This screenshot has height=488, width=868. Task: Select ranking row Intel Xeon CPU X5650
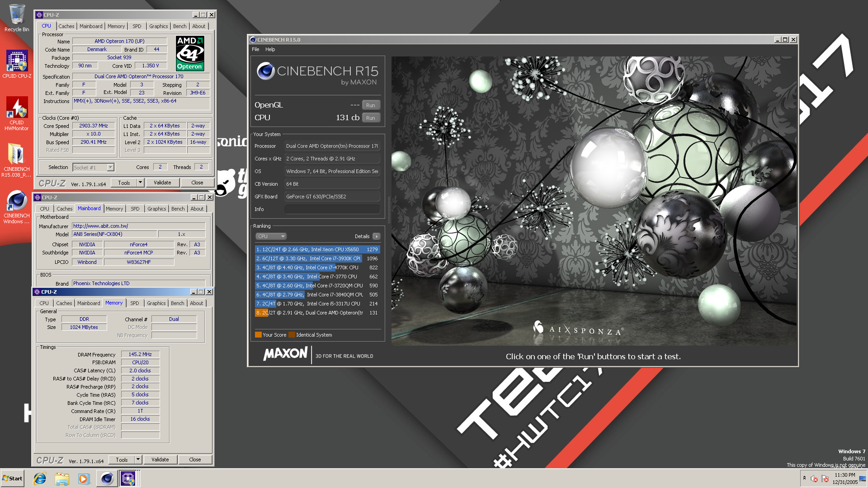pyautogui.click(x=317, y=249)
